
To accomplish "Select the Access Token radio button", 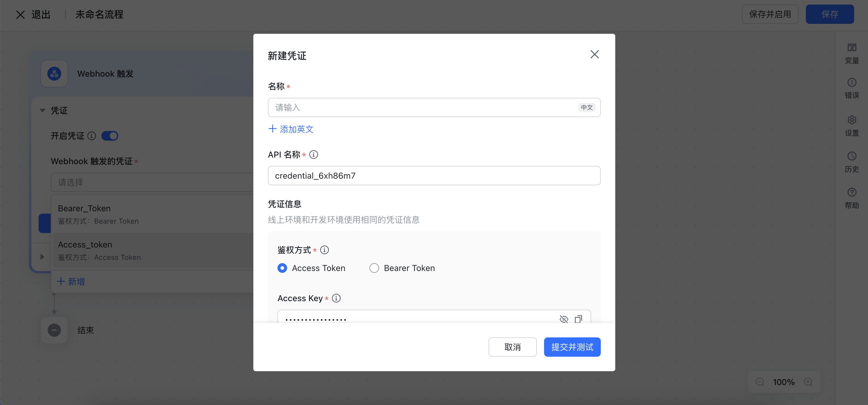I will coord(282,268).
